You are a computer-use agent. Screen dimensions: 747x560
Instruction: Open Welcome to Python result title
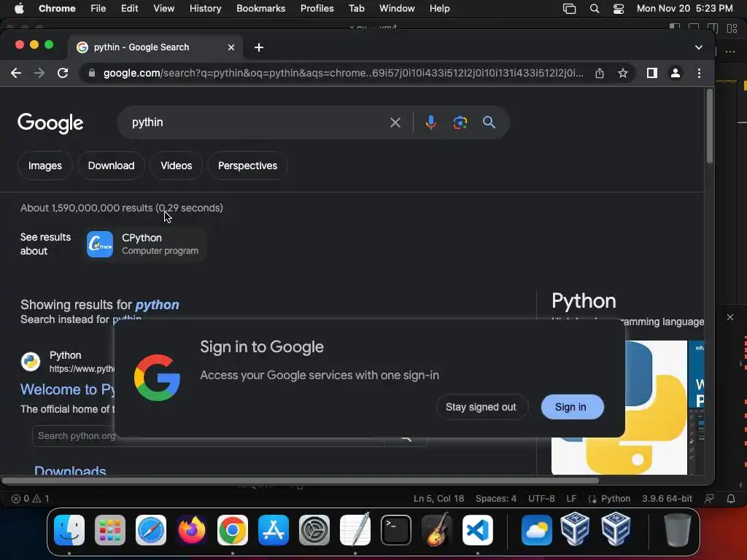click(x=68, y=389)
